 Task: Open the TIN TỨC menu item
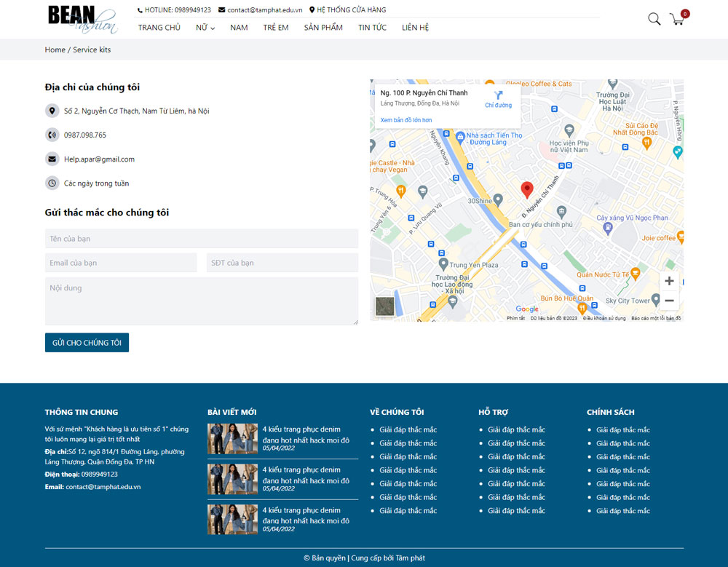point(372,28)
